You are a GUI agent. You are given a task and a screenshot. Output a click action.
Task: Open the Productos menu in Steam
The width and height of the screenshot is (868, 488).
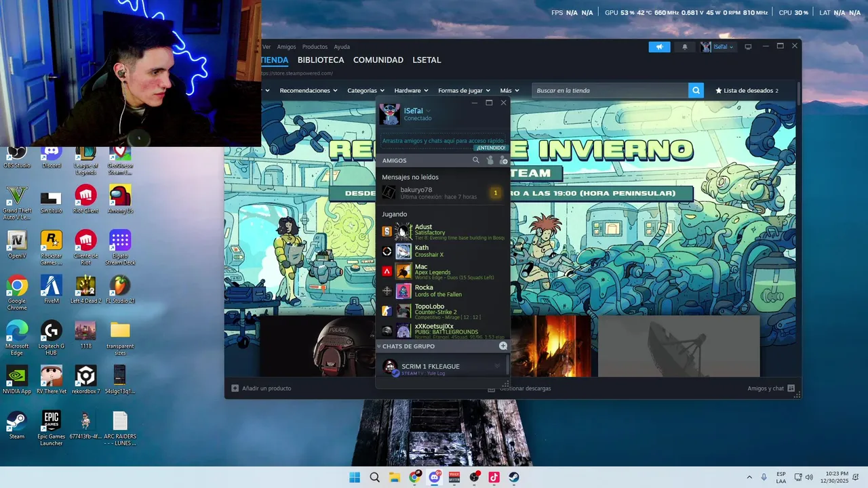315,47
